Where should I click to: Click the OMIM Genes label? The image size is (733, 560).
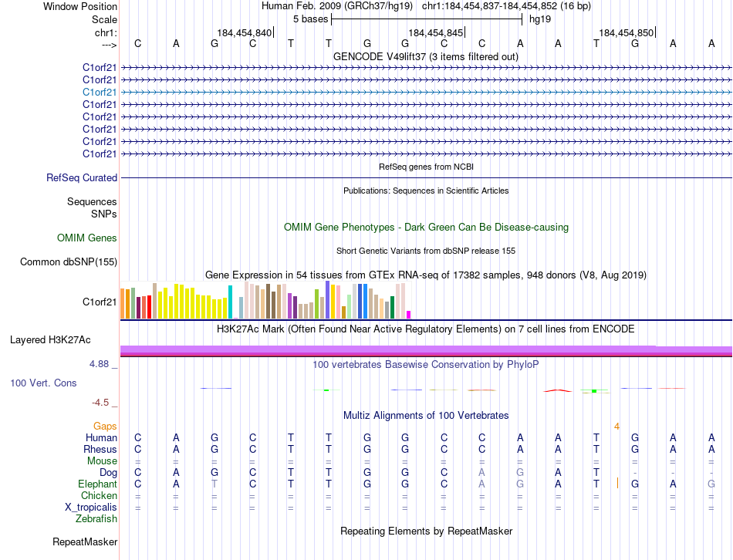tap(86, 238)
